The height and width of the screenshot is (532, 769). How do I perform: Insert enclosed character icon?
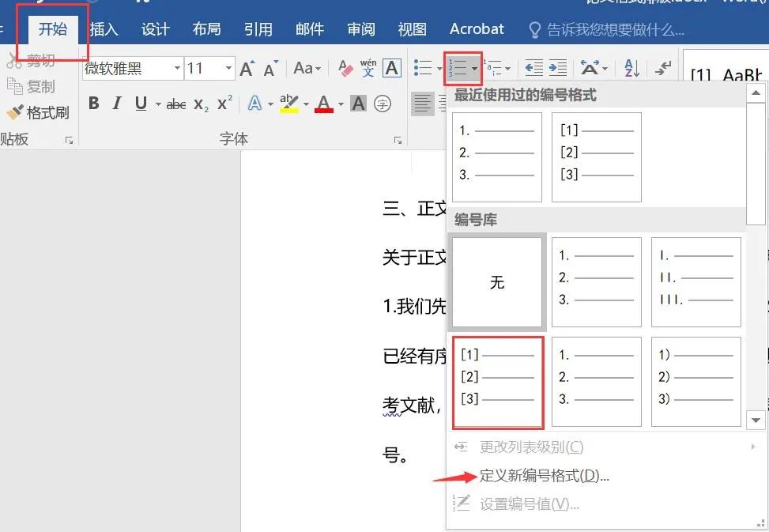click(383, 104)
